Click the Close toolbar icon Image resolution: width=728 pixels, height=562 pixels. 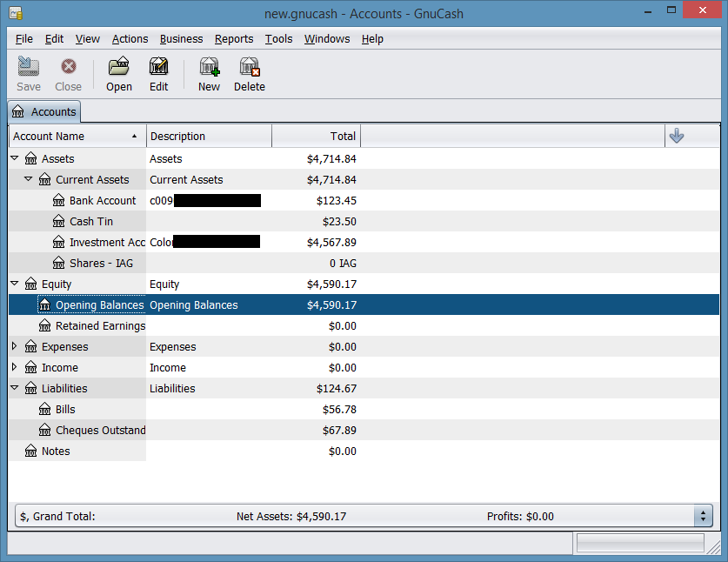click(68, 67)
